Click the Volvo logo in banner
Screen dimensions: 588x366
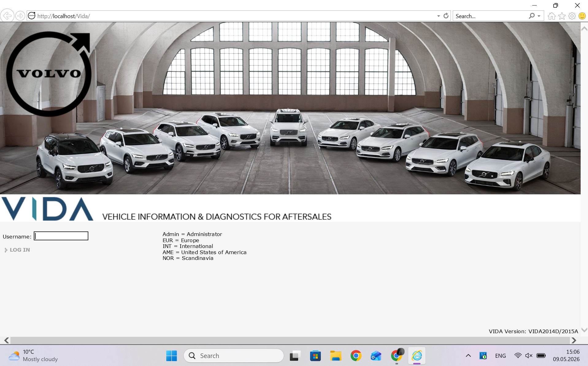pyautogui.click(x=49, y=74)
